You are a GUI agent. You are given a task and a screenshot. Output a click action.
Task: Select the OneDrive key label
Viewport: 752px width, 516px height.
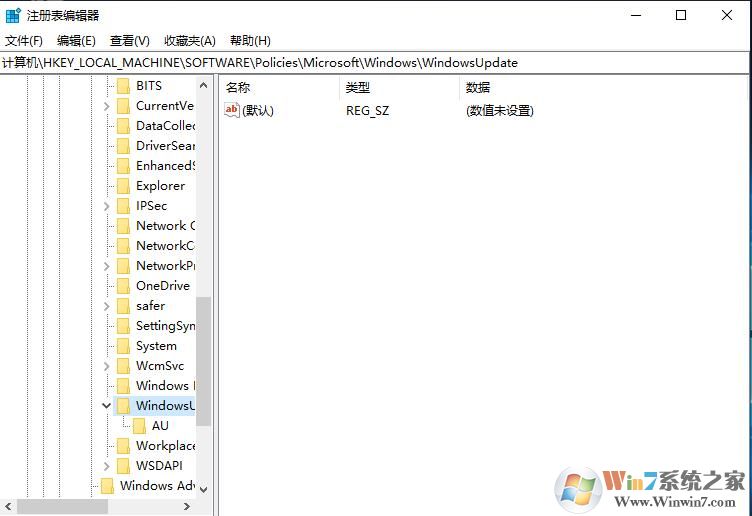163,286
